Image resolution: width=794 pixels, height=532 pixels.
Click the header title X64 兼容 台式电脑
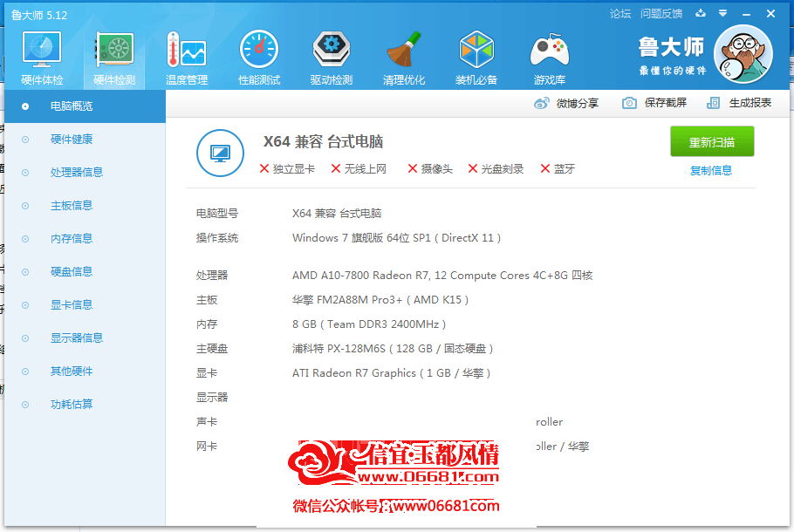(x=323, y=142)
